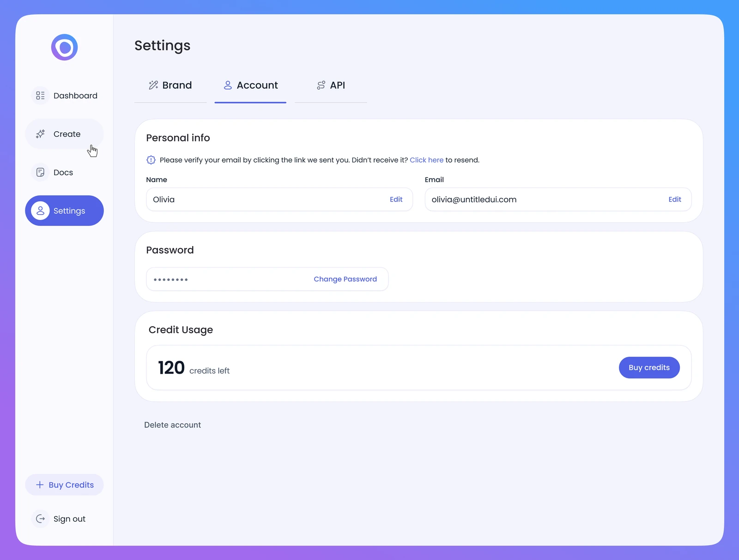The image size is (739, 560).
Task: Click the email verification alert icon
Action: (151, 160)
